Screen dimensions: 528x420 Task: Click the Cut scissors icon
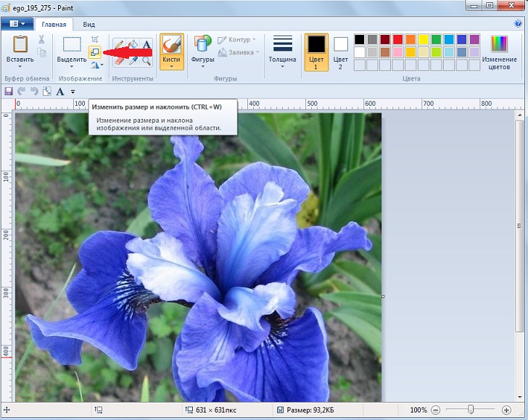pyautogui.click(x=42, y=39)
